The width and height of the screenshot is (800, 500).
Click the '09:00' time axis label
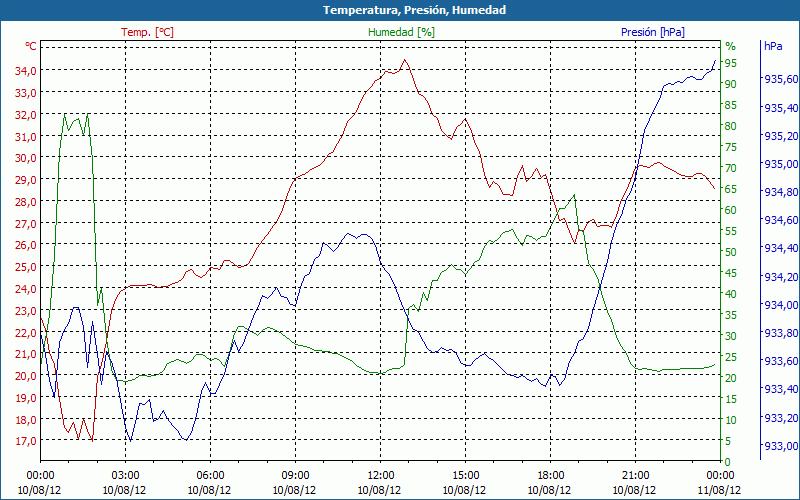pyautogui.click(x=295, y=476)
